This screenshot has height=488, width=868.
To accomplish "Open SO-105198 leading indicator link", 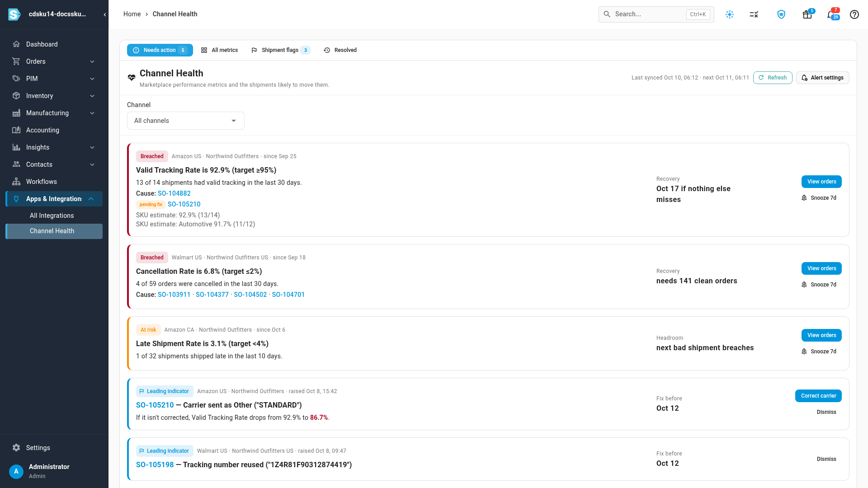I will [x=155, y=465].
